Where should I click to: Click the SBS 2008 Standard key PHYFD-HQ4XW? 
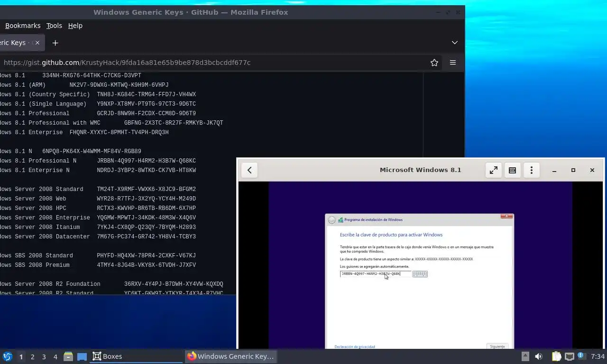147,255
